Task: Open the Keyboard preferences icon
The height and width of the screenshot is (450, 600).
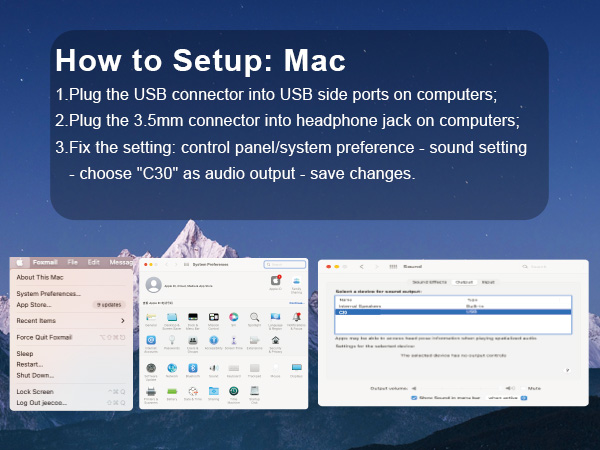Action: (234, 368)
